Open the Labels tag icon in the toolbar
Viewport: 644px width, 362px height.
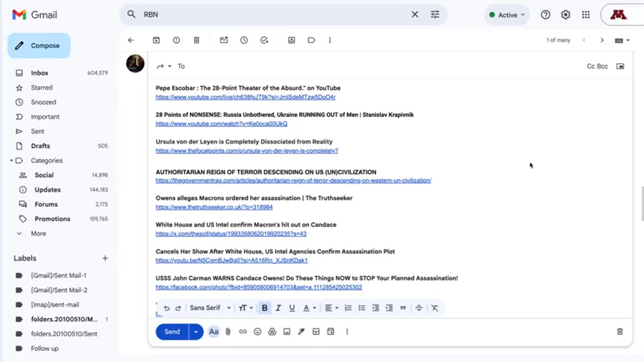(311, 40)
